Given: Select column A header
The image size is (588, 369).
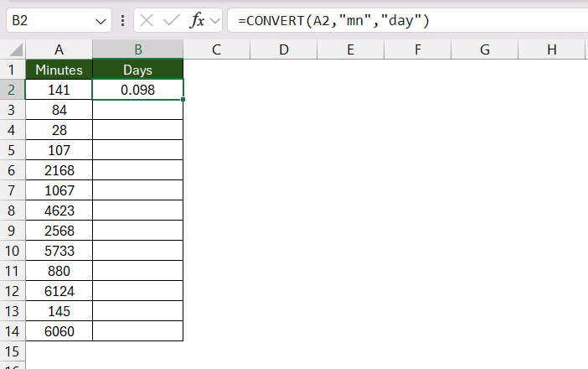Looking at the screenshot, I should coord(59,49).
